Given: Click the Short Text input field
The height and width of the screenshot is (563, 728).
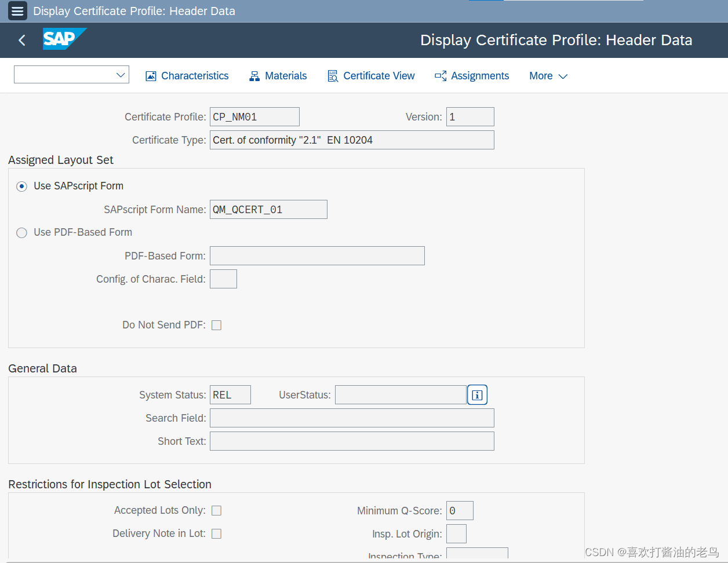Looking at the screenshot, I should pyautogui.click(x=352, y=441).
